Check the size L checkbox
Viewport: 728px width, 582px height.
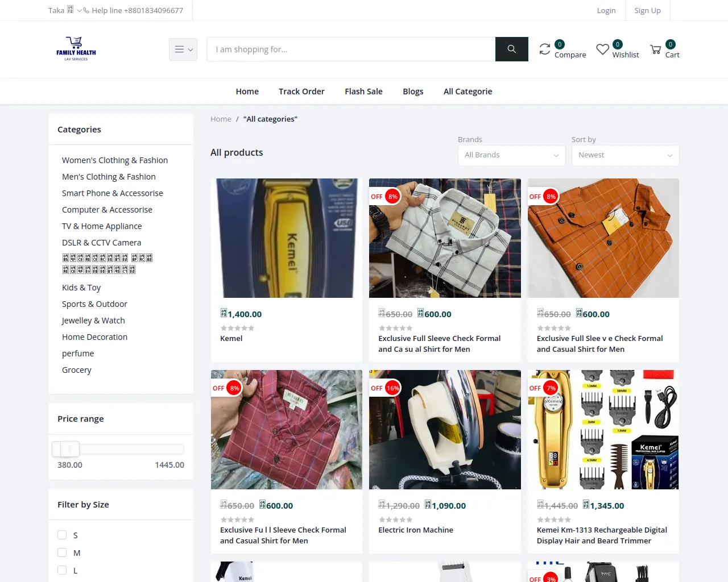[62, 570]
